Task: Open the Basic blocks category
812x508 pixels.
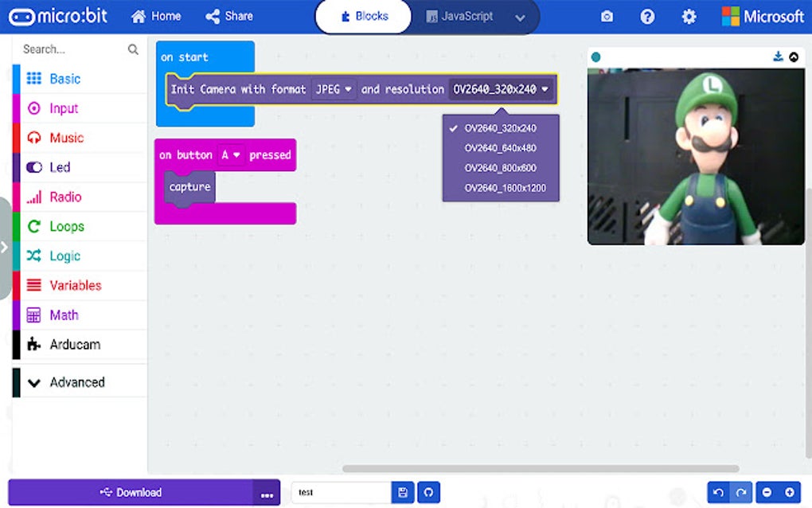Action: 64,78
